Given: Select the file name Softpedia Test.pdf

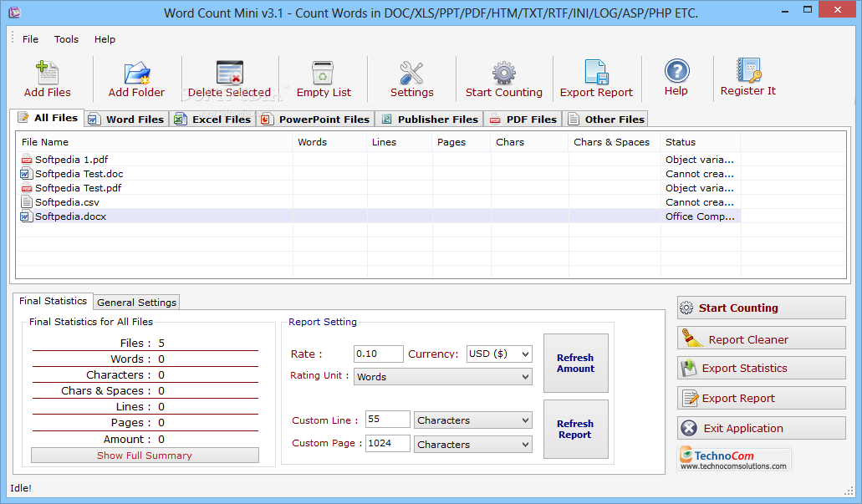Looking at the screenshot, I should (x=78, y=188).
